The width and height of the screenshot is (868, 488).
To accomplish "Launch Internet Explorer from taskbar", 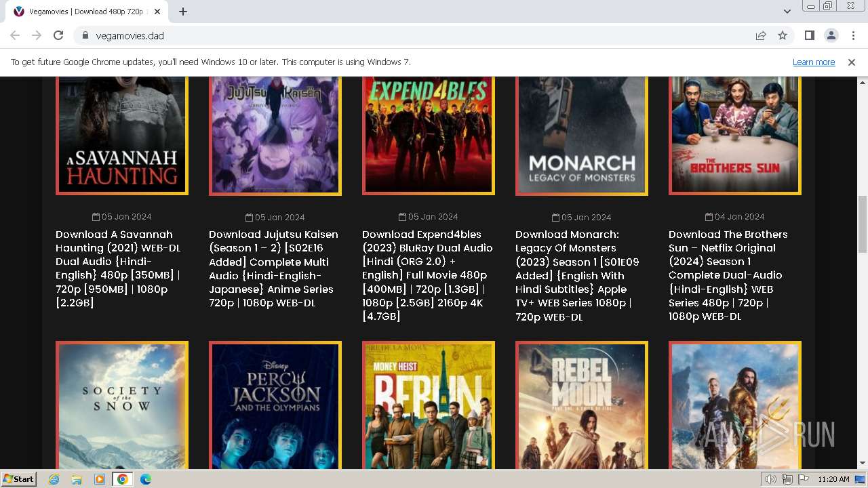I will (54, 479).
